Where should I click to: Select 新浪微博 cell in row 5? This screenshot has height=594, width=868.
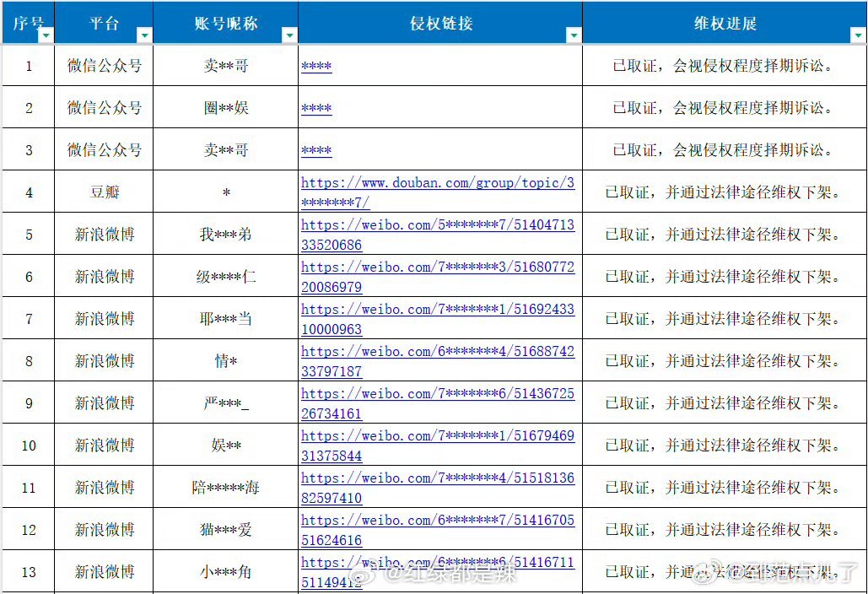104,235
